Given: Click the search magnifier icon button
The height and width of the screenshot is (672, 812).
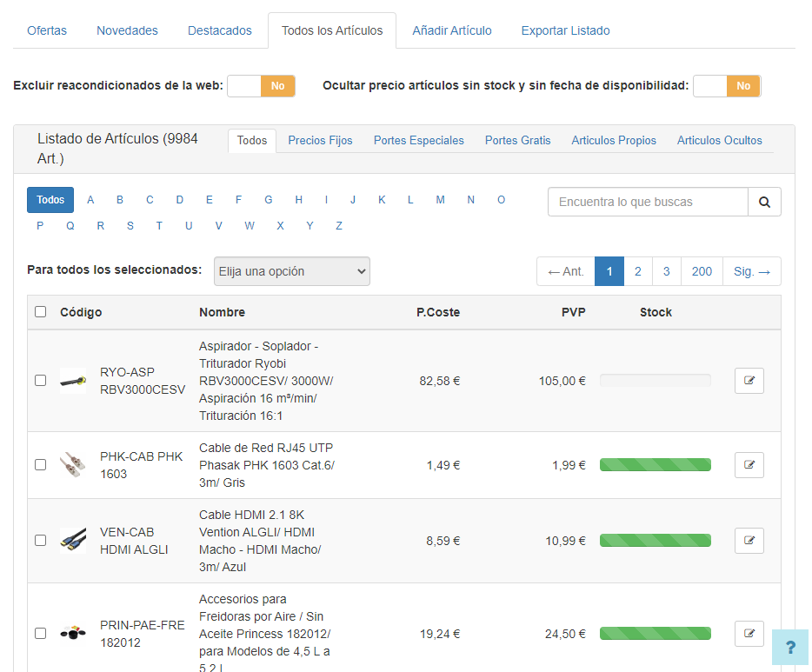Looking at the screenshot, I should pyautogui.click(x=764, y=202).
